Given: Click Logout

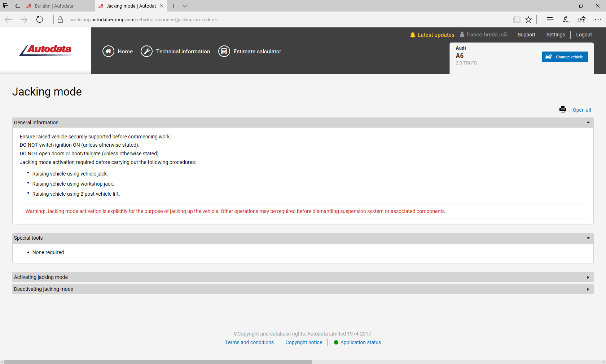Looking at the screenshot, I should [x=584, y=35].
